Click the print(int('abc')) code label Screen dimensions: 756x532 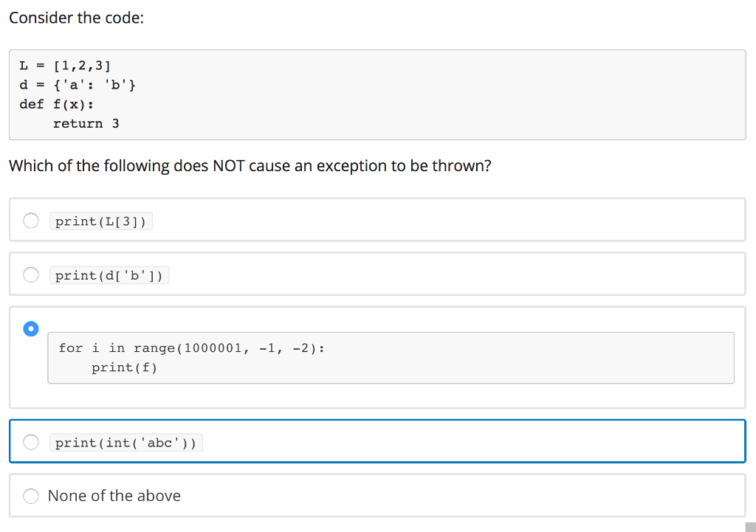(x=126, y=443)
